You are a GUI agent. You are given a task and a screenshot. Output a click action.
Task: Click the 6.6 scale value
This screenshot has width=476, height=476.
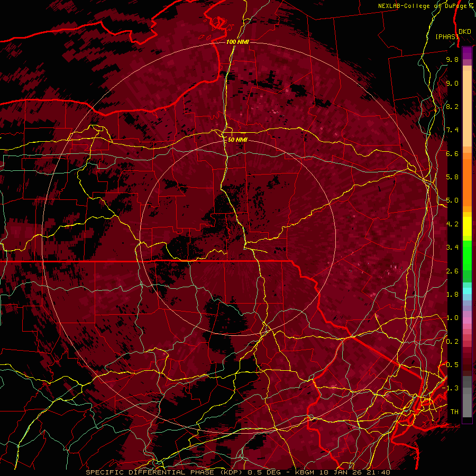pos(452,153)
